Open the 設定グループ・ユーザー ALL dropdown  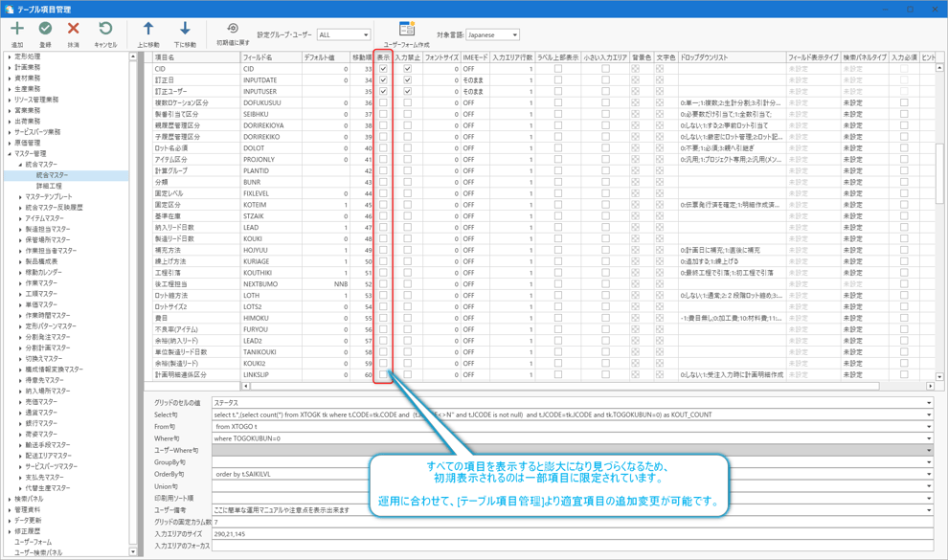click(344, 35)
